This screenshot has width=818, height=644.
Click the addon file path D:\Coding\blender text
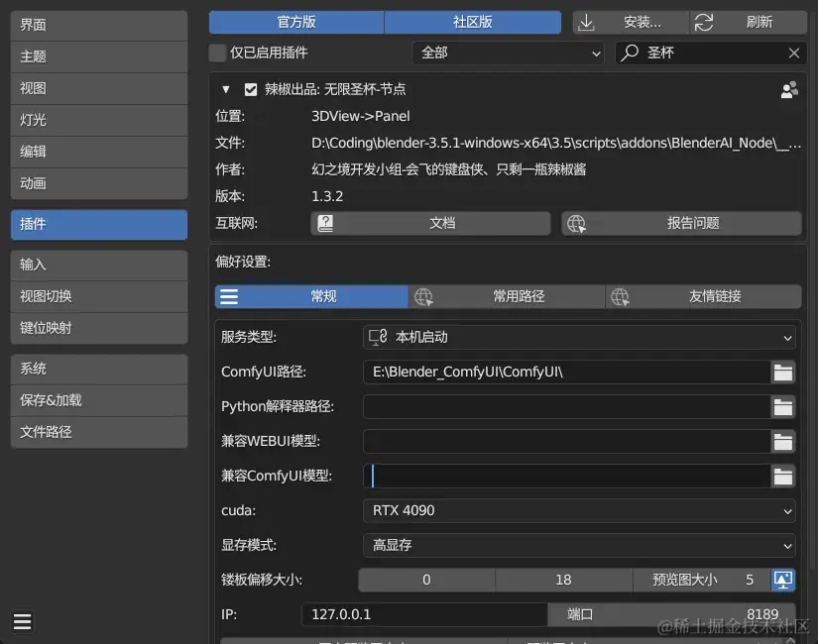(x=556, y=143)
